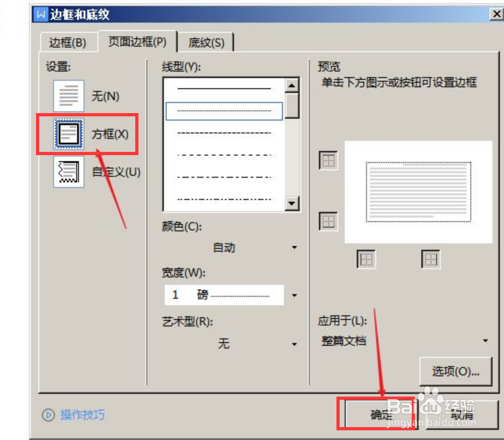
Task: Expand the 宽度(W) width dropdown arrow
Action: (x=294, y=295)
